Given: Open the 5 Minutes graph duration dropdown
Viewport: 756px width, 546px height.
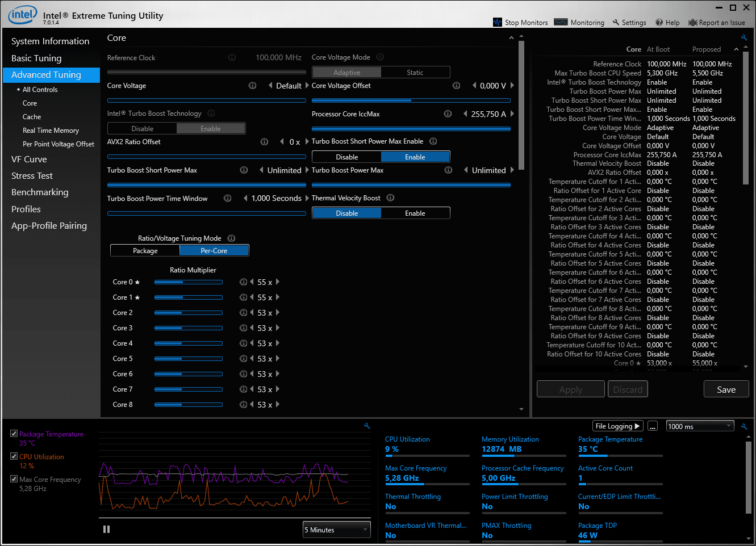Looking at the screenshot, I should pos(336,530).
